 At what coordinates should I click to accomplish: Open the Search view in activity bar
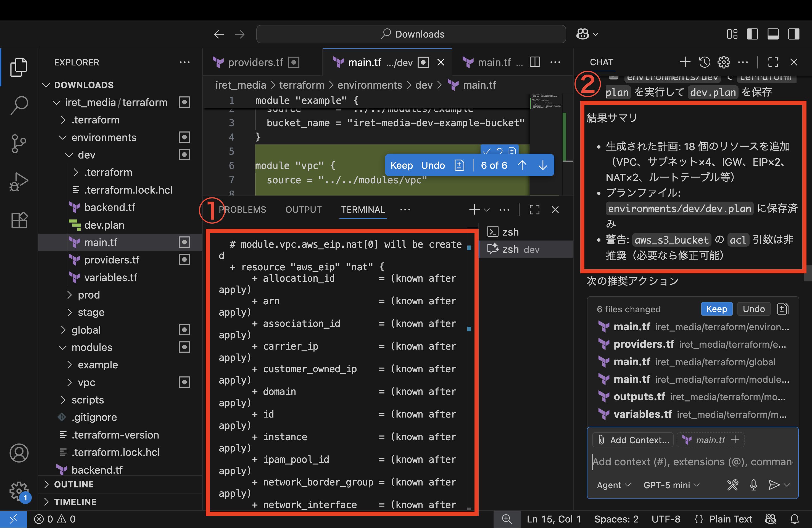coord(19,105)
